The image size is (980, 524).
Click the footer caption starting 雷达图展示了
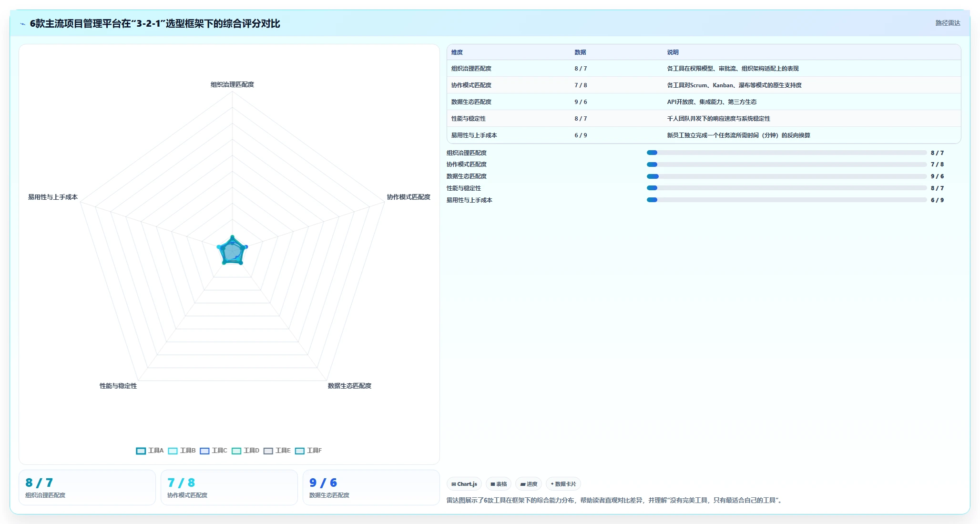tap(615, 500)
